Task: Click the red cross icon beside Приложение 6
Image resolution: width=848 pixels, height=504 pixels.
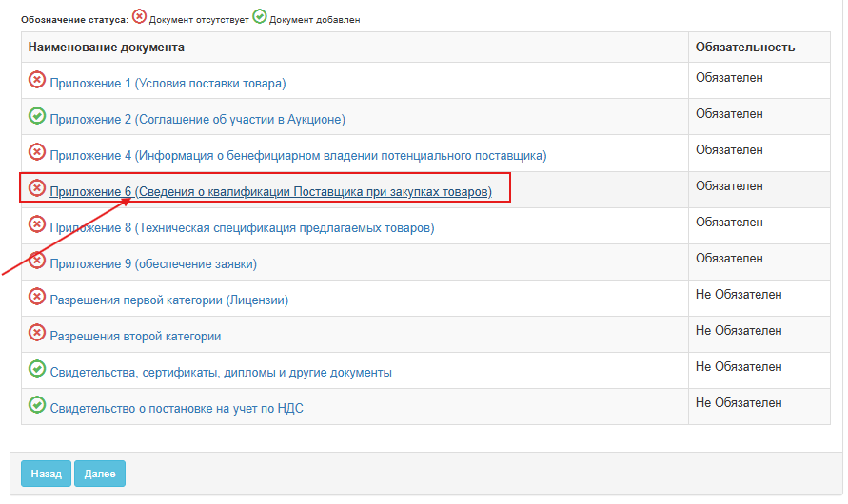Action: (37, 188)
